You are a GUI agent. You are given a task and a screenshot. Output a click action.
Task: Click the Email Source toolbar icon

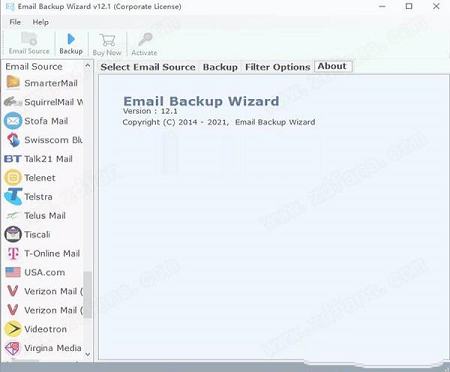[29, 39]
